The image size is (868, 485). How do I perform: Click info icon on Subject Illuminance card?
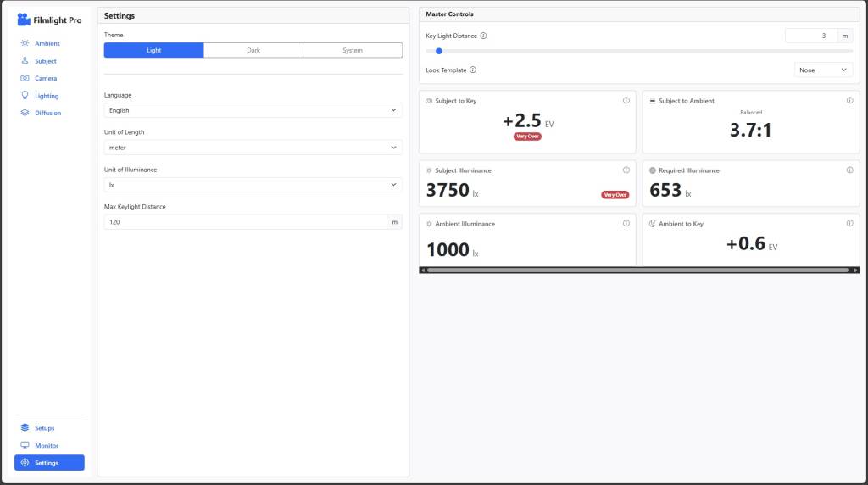click(626, 170)
